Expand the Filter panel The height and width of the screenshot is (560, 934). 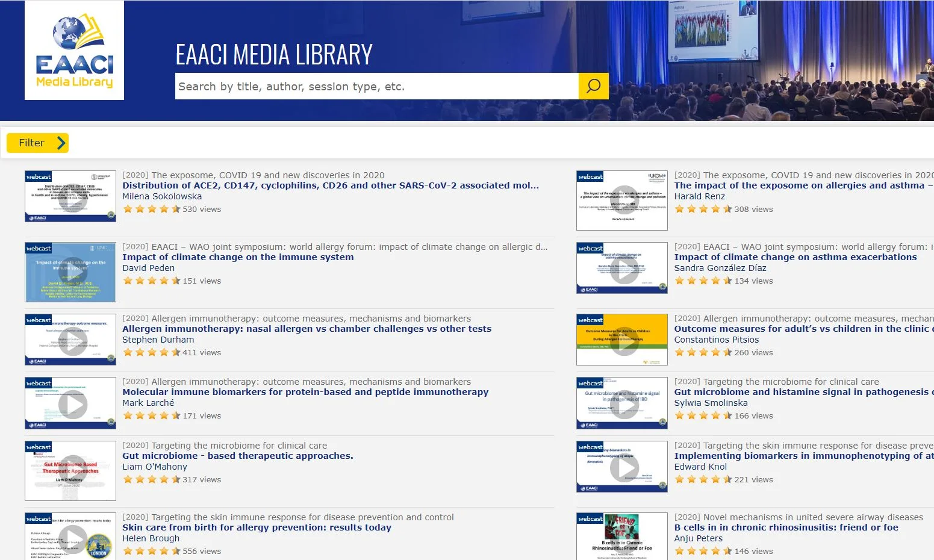[x=37, y=143]
